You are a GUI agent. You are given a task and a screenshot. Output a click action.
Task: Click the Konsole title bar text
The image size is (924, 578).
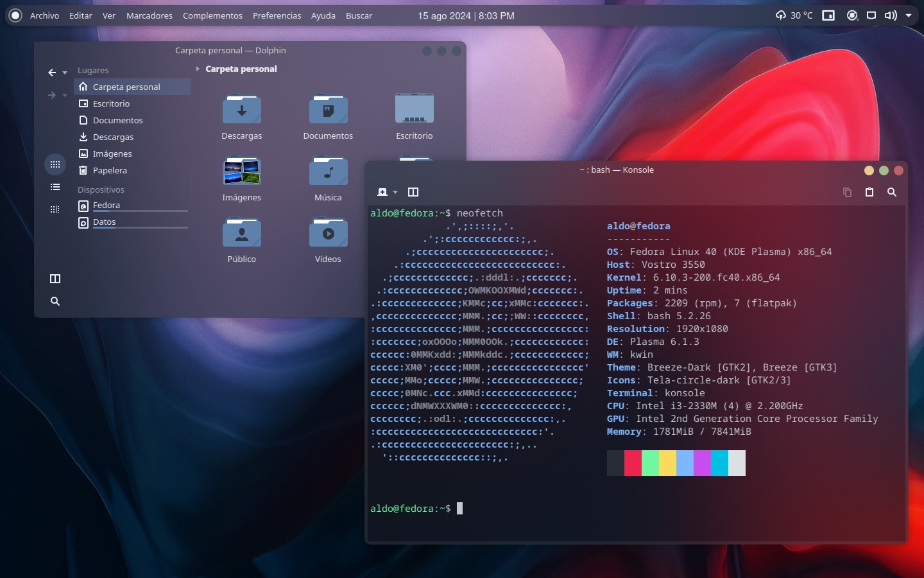click(616, 170)
